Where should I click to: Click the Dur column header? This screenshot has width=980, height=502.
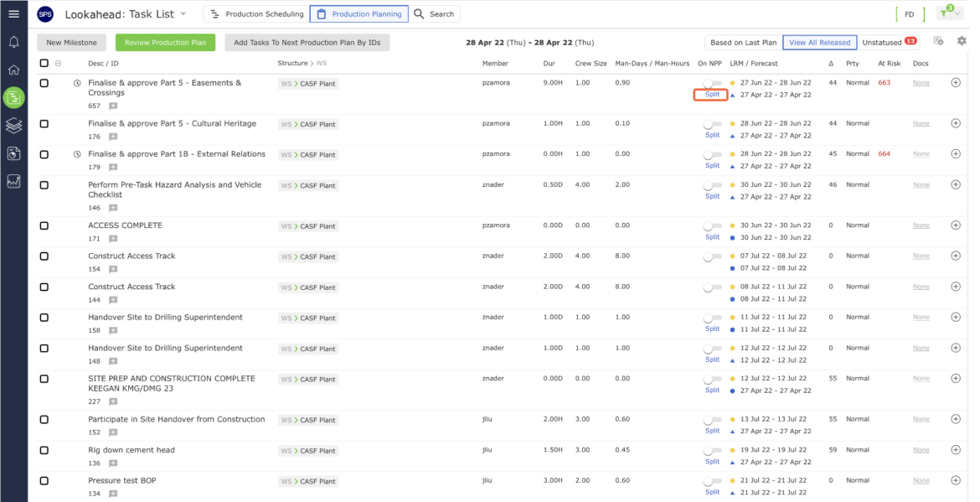coord(549,63)
